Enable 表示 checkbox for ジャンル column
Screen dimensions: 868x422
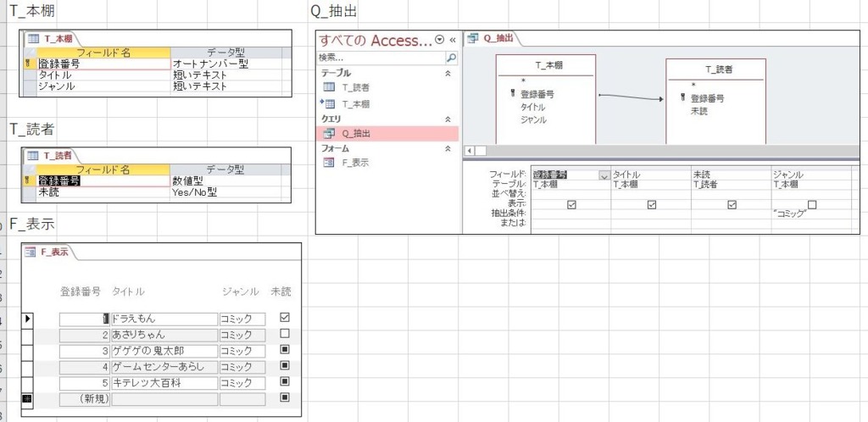click(812, 204)
